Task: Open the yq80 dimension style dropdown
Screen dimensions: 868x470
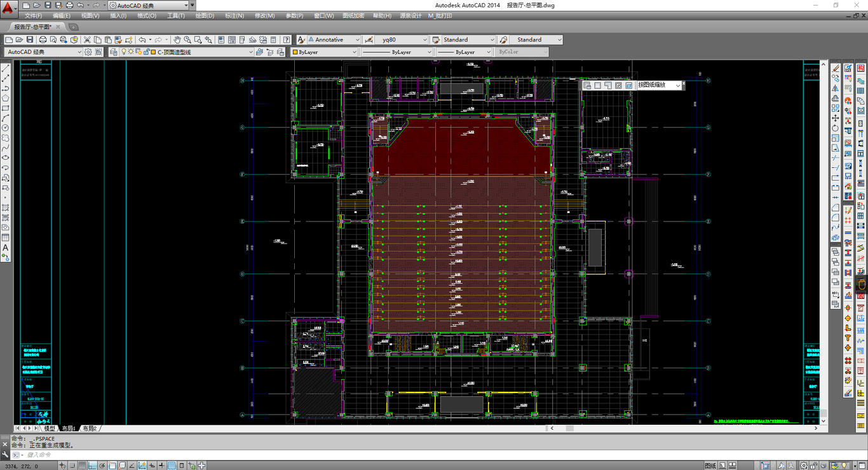Action: tap(402, 39)
